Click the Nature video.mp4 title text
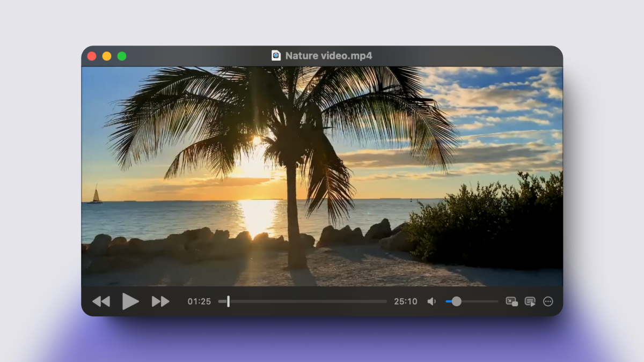Image resolution: width=644 pixels, height=362 pixels. pos(328,56)
